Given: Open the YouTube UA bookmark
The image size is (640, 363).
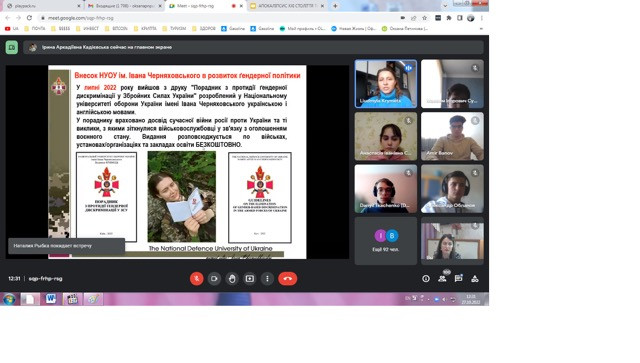Looking at the screenshot, I should click(11, 29).
